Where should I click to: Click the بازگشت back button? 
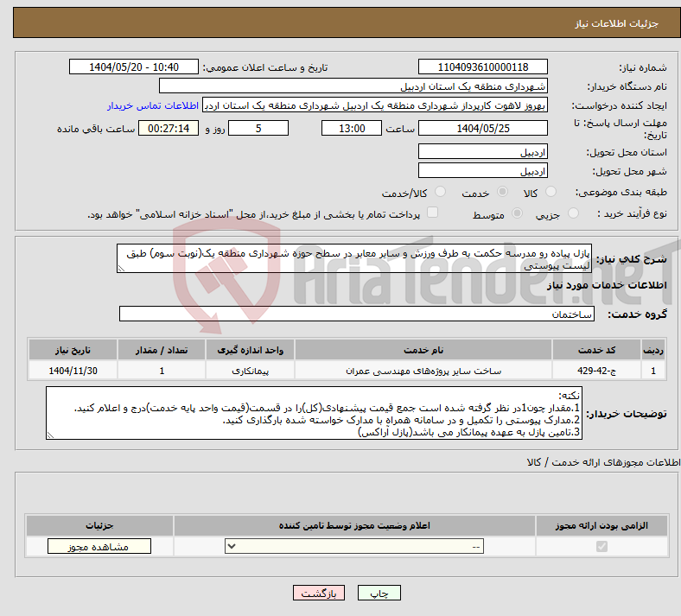pyautogui.click(x=319, y=593)
